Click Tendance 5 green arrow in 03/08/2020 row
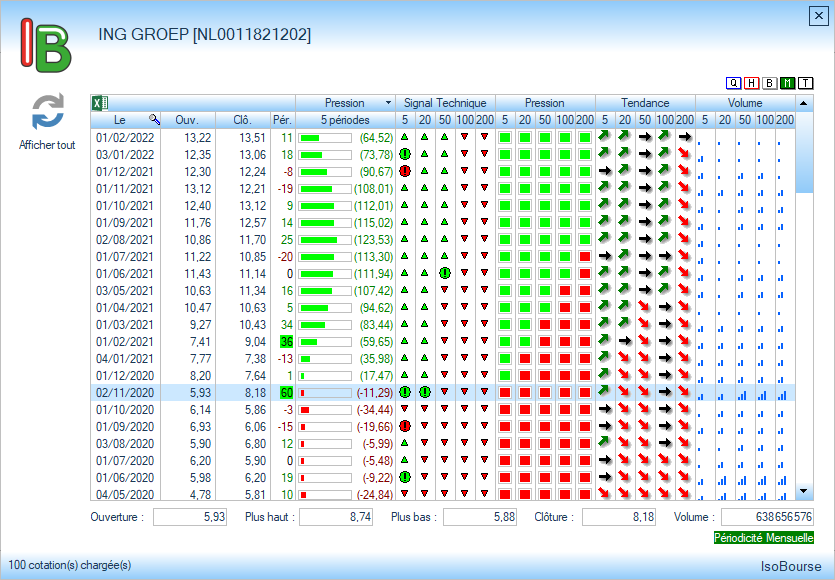 coord(604,442)
